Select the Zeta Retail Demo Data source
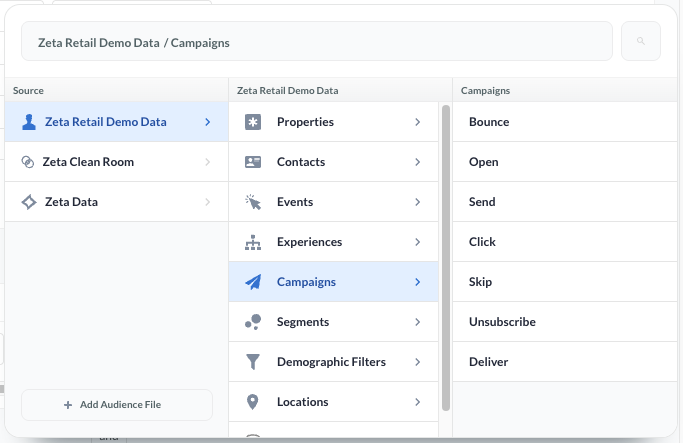Image resolution: width=683 pixels, height=443 pixels. pyautogui.click(x=116, y=122)
